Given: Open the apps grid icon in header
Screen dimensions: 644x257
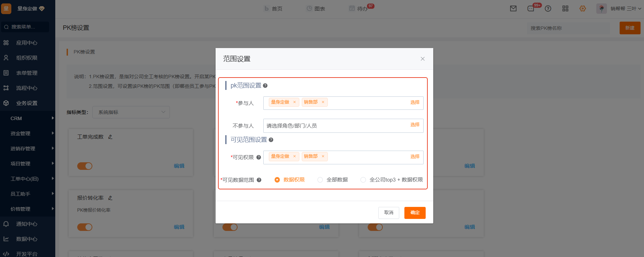Looking at the screenshot, I should (565, 9).
